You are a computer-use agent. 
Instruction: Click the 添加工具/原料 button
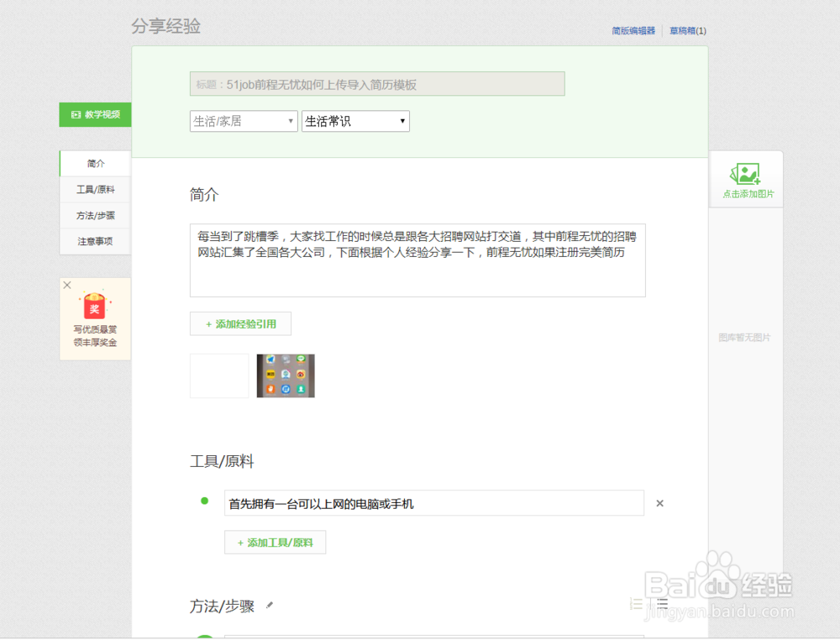275,543
